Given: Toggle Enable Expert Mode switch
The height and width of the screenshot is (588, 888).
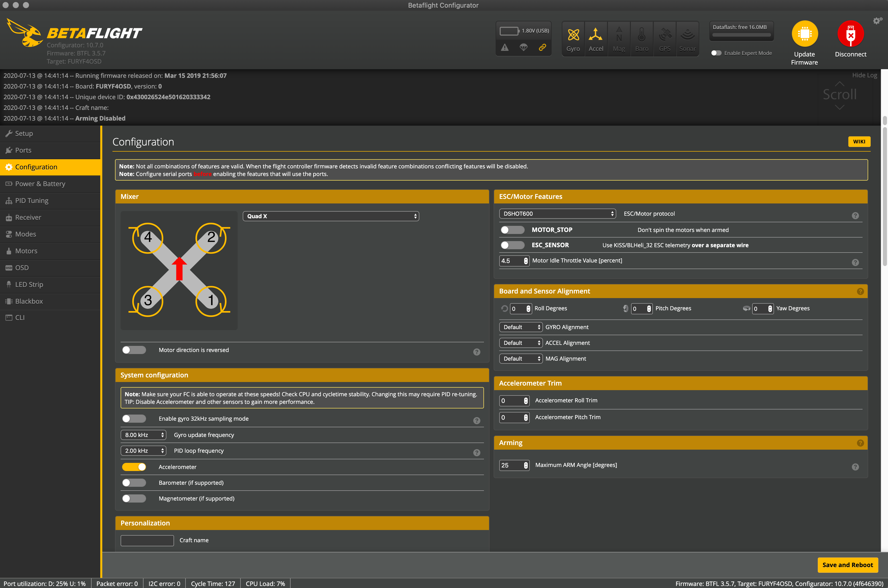Looking at the screenshot, I should [716, 53].
